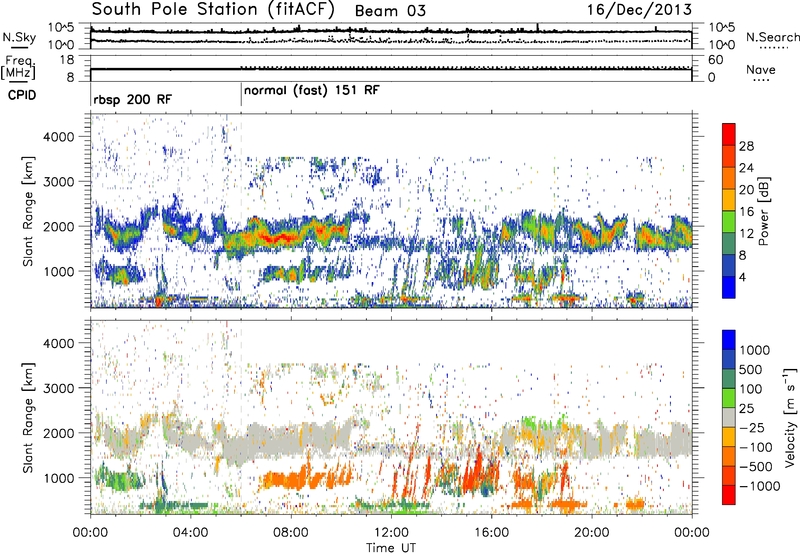Click the '16' tick on the power colorbar
This screenshot has width=800, height=554.
coord(746,212)
